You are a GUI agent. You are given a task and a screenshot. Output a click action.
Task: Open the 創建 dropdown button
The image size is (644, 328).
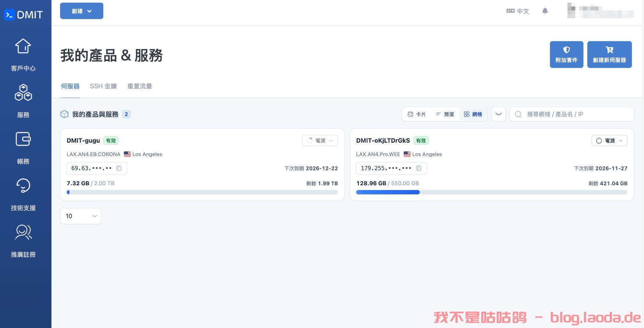click(x=82, y=11)
